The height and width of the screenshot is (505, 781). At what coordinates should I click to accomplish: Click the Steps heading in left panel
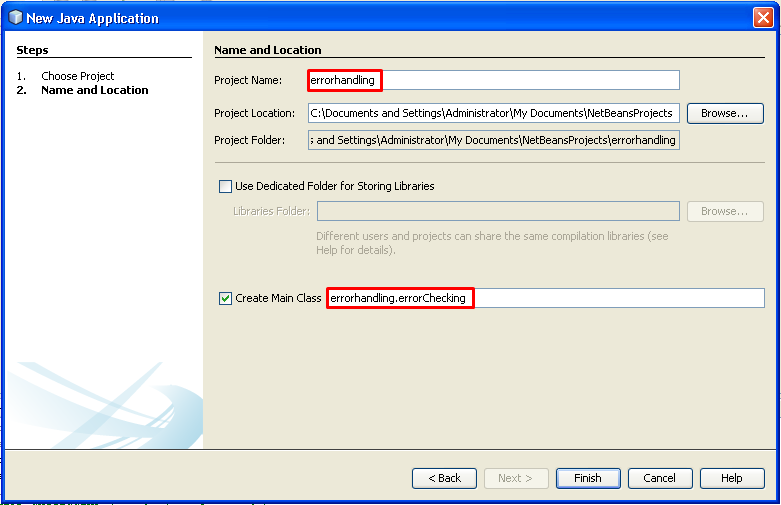point(32,50)
